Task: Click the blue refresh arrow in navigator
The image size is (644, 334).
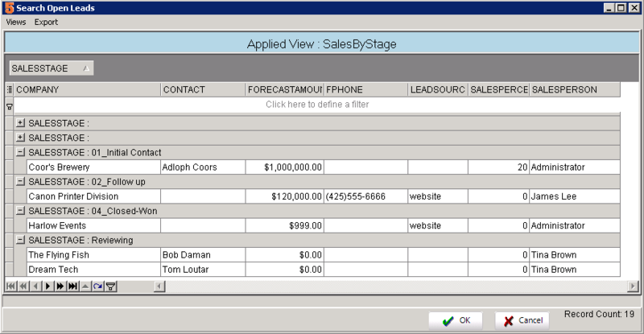Action: pos(97,286)
